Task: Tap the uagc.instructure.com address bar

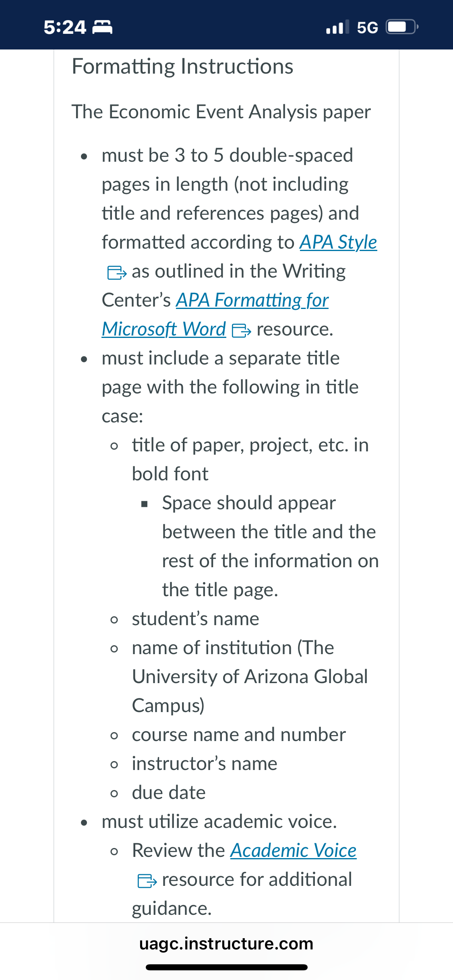Action: (226, 943)
